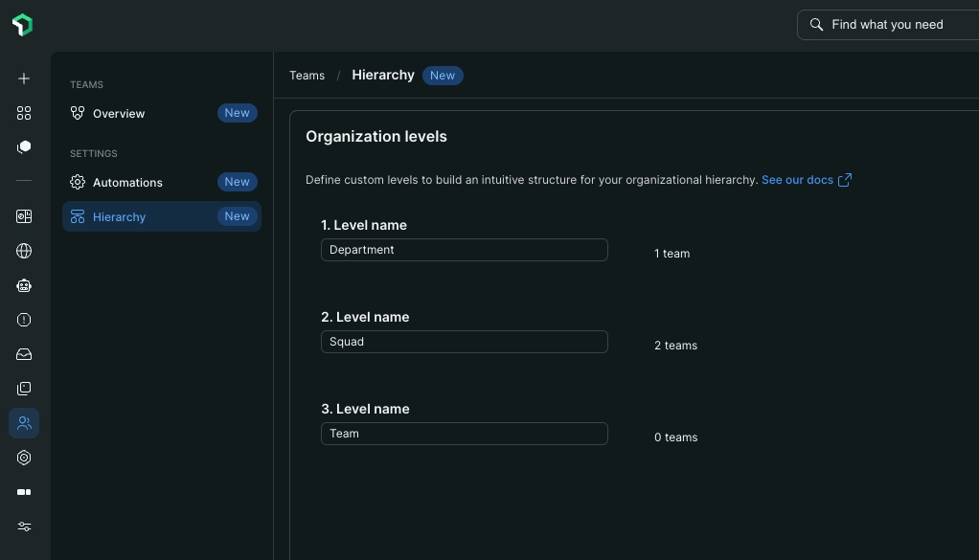Open the two-blocks icon in sidebar
979x560 pixels.
24,492
